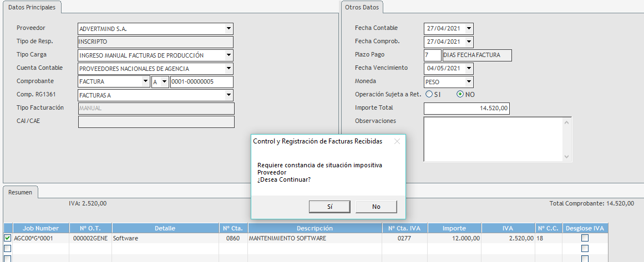Open the Fecha Contable date picker
Image resolution: width=644 pixels, height=262 pixels.
pyautogui.click(x=469, y=29)
